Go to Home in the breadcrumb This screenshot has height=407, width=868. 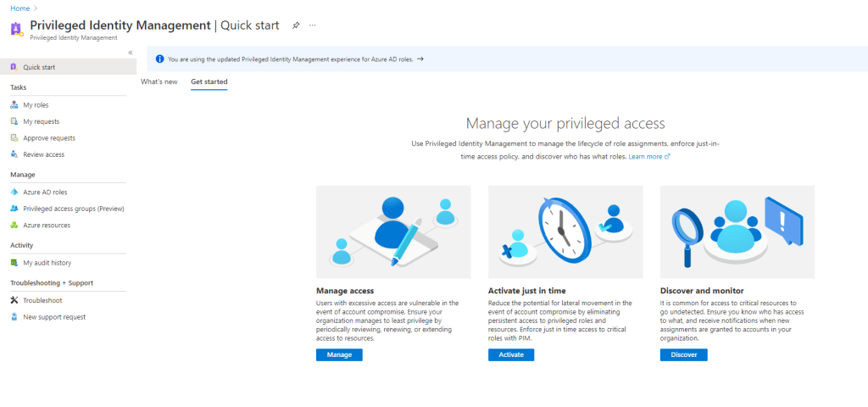tap(19, 8)
